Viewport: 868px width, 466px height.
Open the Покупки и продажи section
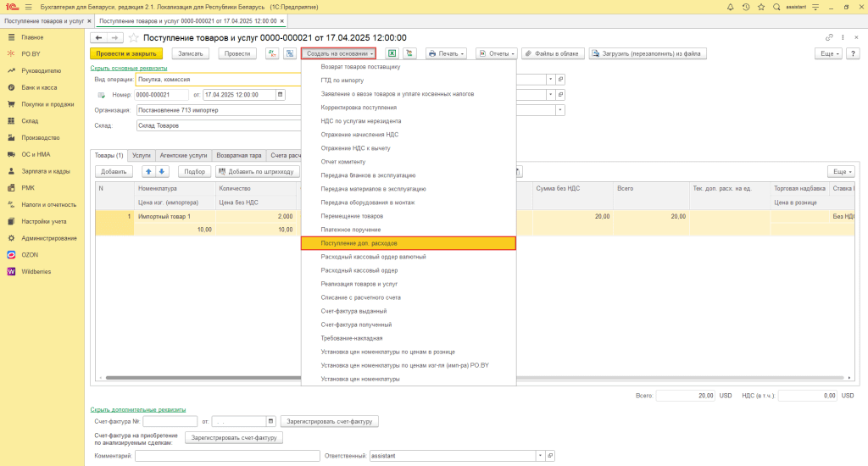(47, 104)
